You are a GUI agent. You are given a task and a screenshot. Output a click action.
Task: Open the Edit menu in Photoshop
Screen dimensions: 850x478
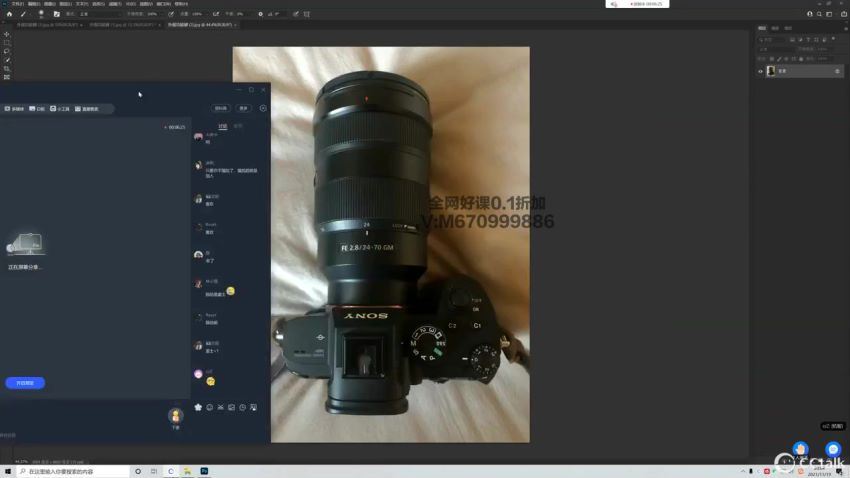[x=33, y=4]
